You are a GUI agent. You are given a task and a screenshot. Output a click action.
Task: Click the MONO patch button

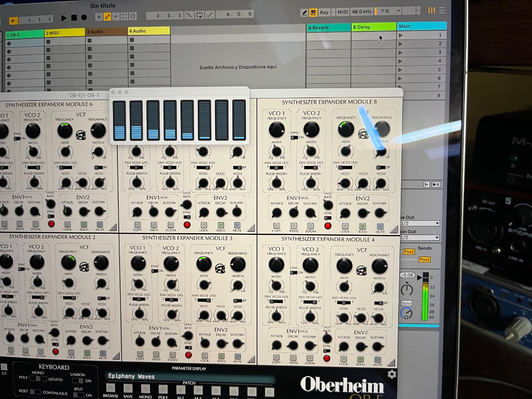tap(145, 389)
